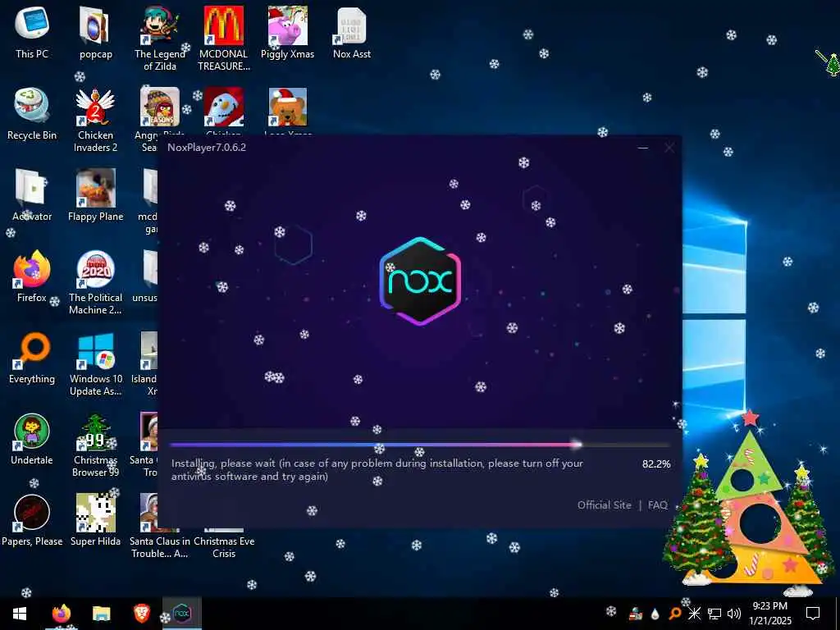Viewport: 840px width, 630px height.
Task: Launch Brave browser from the taskbar
Action: pos(141,614)
